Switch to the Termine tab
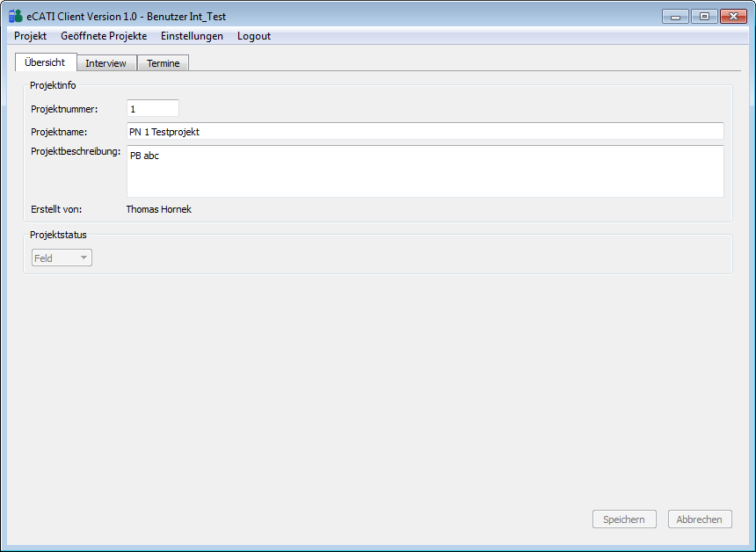This screenshot has width=756, height=552. pyautogui.click(x=163, y=63)
